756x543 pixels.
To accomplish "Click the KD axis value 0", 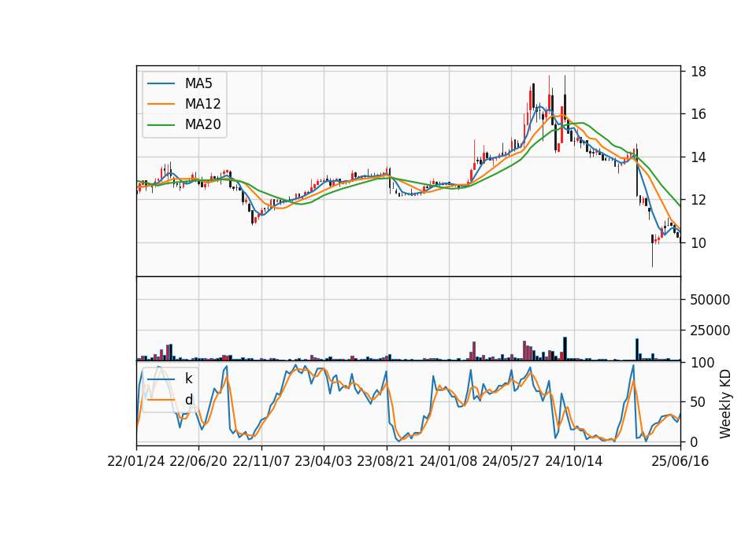I will [x=695, y=441].
